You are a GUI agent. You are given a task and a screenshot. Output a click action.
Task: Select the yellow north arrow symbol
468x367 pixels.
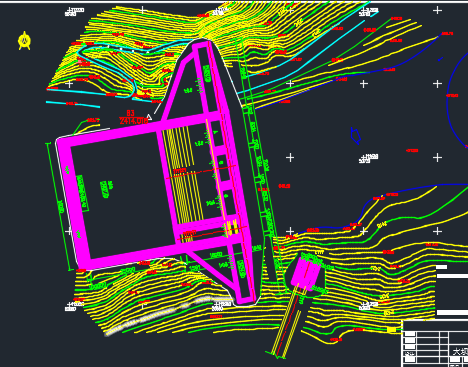pos(24,41)
